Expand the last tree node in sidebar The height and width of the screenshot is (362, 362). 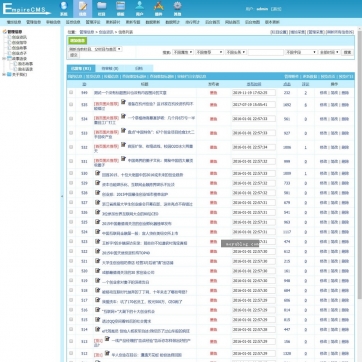tap(4, 75)
